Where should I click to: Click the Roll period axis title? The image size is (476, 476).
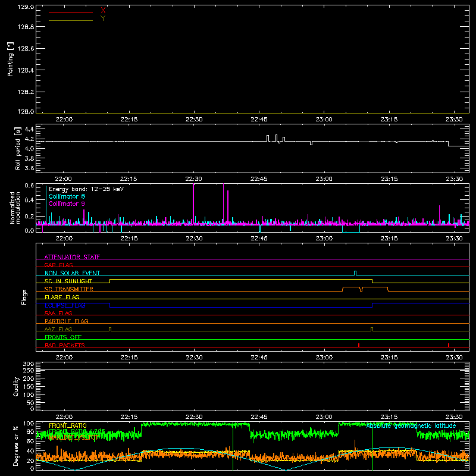[18, 148]
